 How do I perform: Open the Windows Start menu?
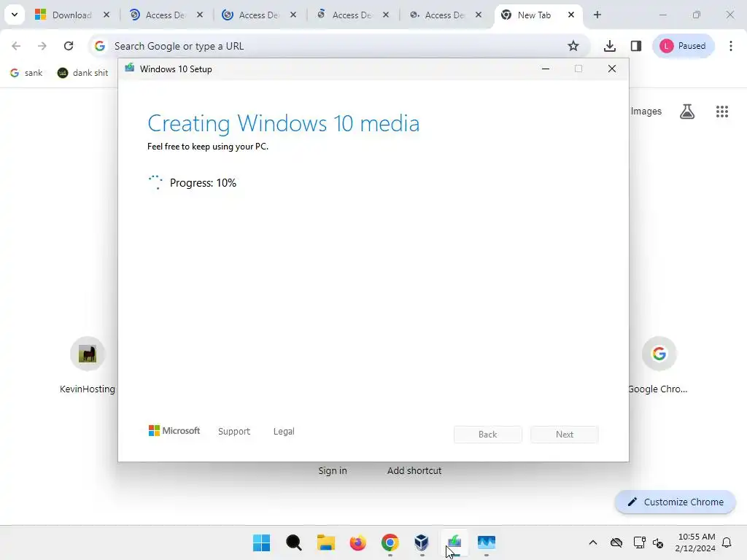pyautogui.click(x=262, y=542)
